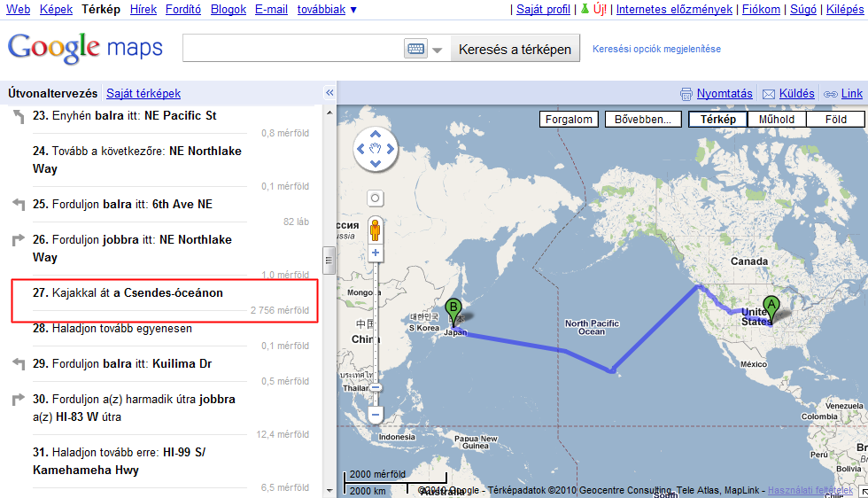Screen dimensions: 868x498
Task: Click the zoom slider handle
Action: coord(376,388)
